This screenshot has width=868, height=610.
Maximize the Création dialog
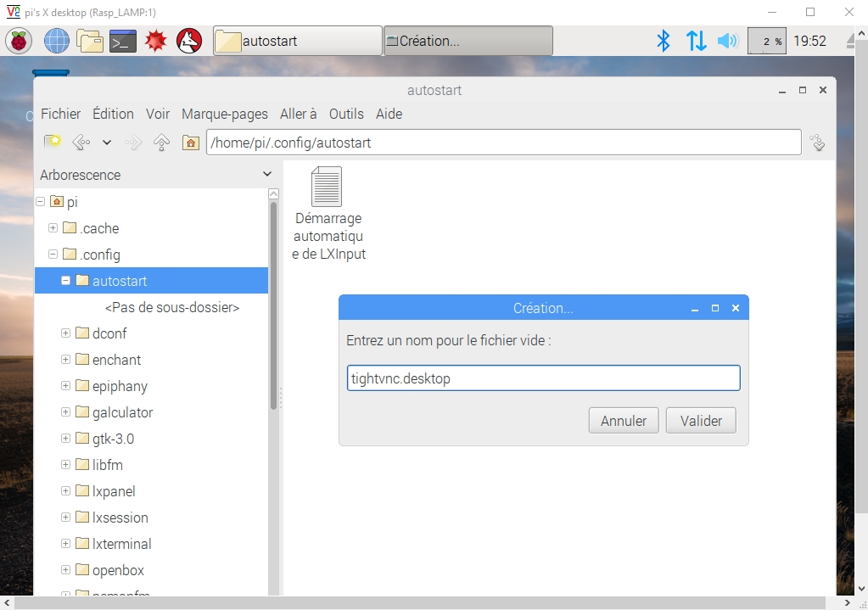715,308
